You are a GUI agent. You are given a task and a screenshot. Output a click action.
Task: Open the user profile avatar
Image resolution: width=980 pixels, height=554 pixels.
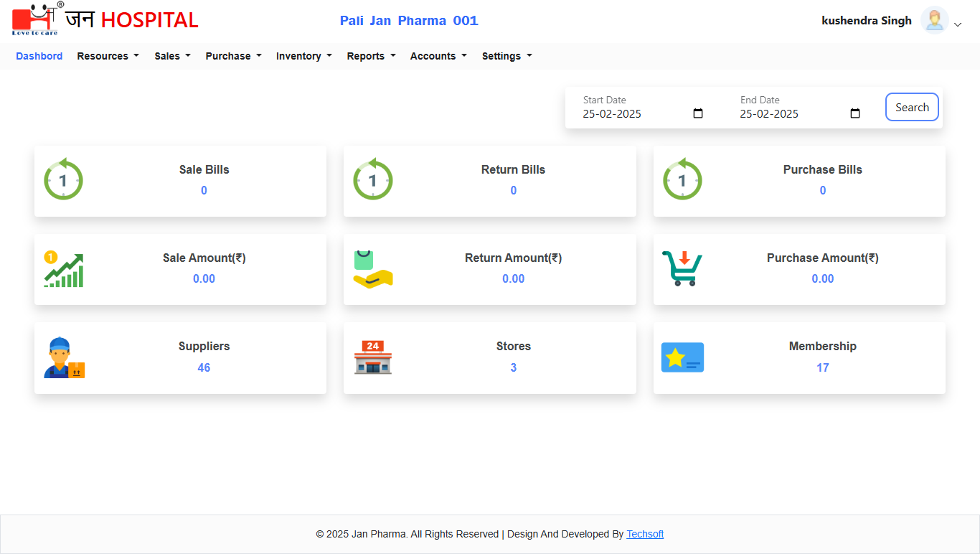pyautogui.click(x=934, y=21)
